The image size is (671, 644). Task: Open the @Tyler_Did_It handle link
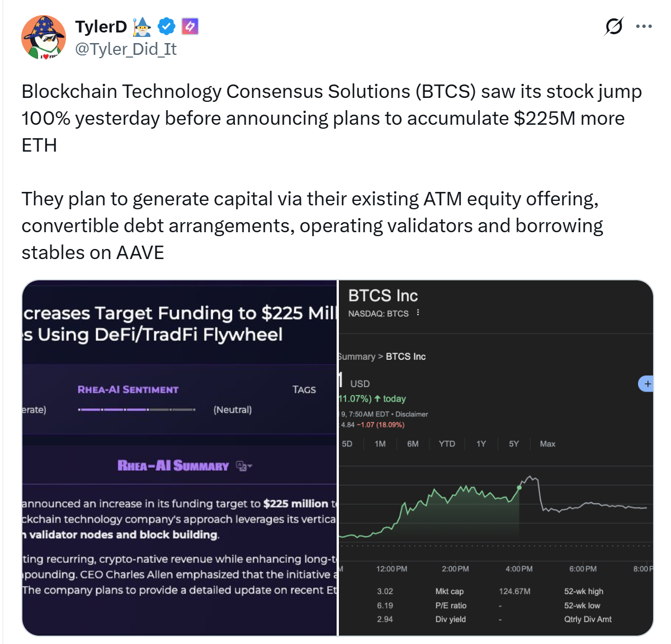click(126, 49)
